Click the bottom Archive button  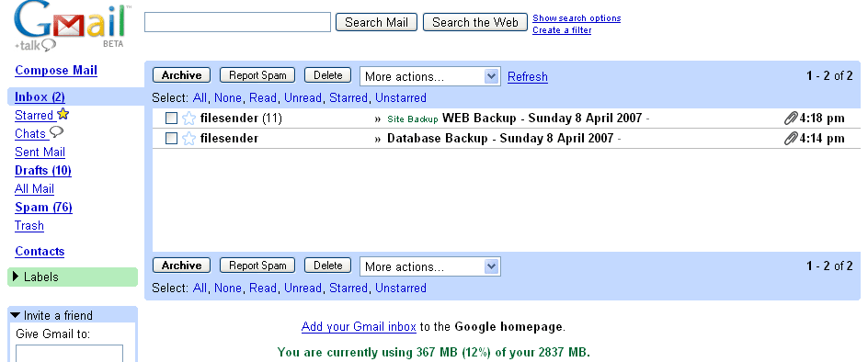click(x=181, y=266)
